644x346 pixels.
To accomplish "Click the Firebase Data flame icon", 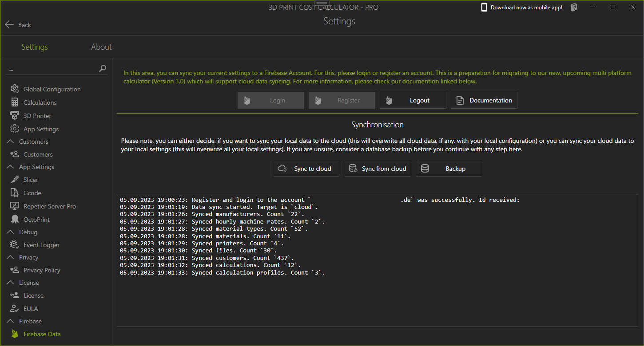I will (x=15, y=334).
